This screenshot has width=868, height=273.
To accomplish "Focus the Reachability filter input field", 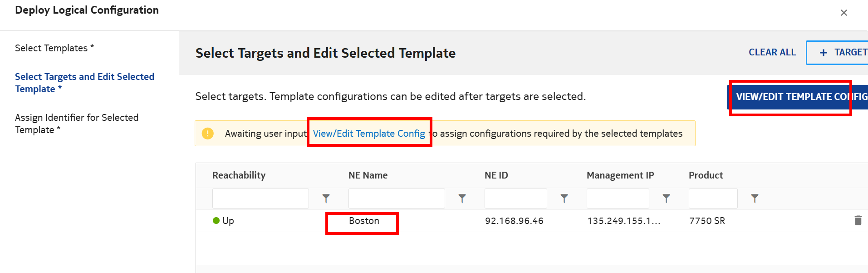I will (260, 199).
